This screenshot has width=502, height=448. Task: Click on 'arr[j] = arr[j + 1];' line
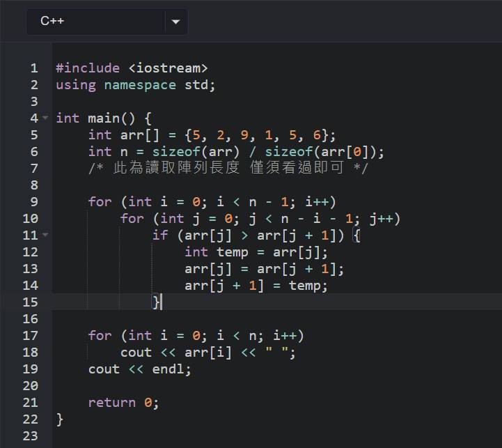tap(264, 269)
